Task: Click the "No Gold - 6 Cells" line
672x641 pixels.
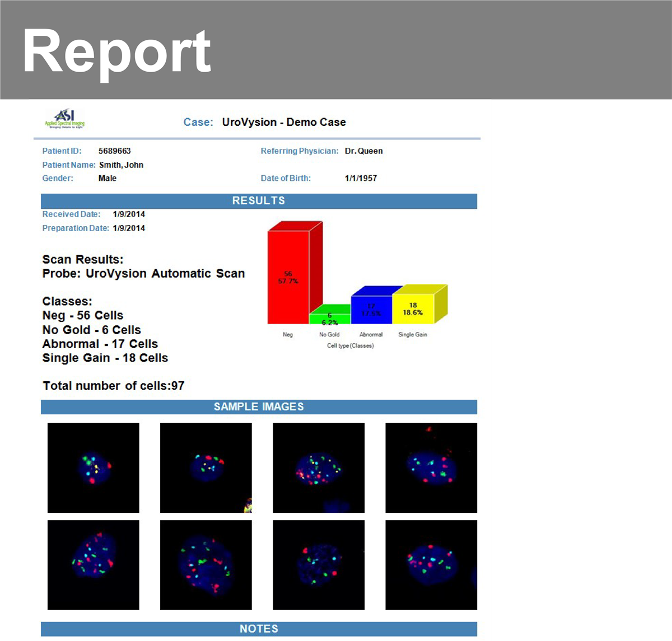Action: [x=92, y=330]
